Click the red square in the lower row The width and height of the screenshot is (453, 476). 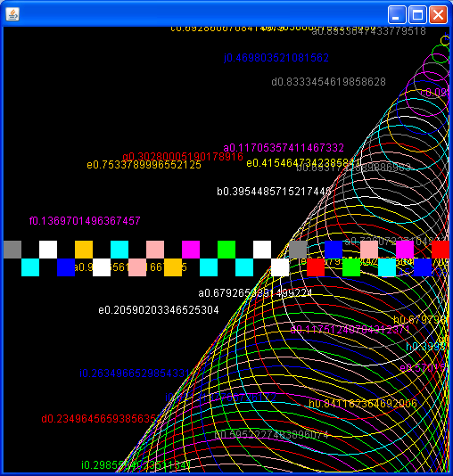click(316, 267)
